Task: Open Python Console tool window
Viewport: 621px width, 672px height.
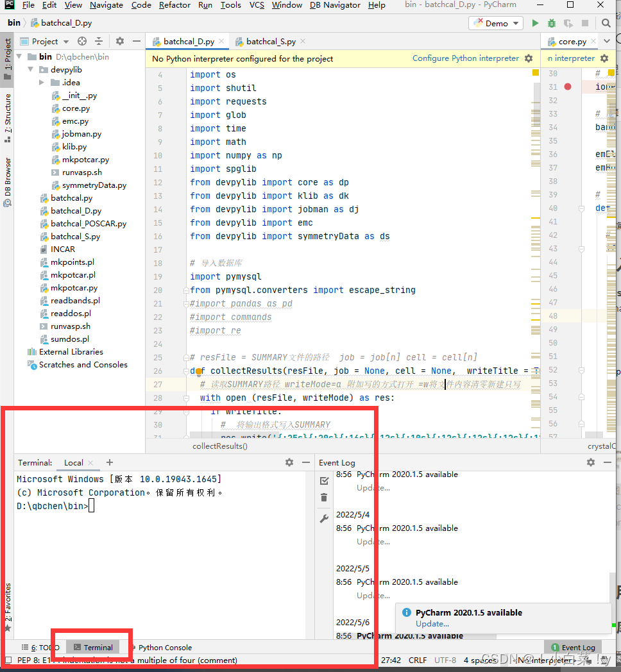Action: (164, 648)
